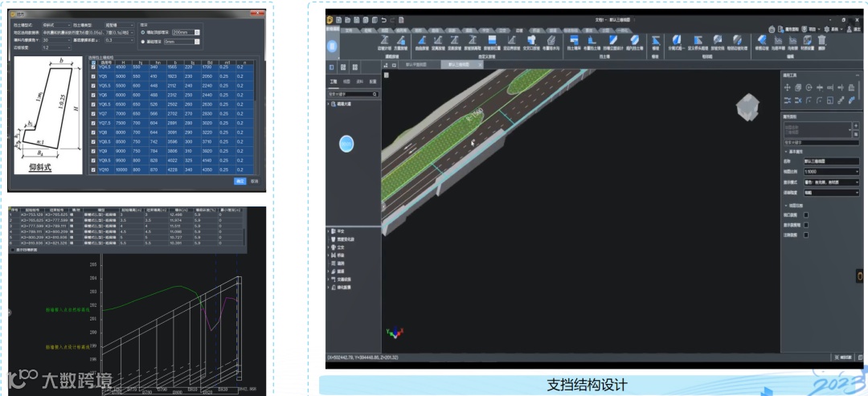Screen dimensions: 868x396
Task: Click the 材质设置 icon beside the trash can
Action: 808,40
